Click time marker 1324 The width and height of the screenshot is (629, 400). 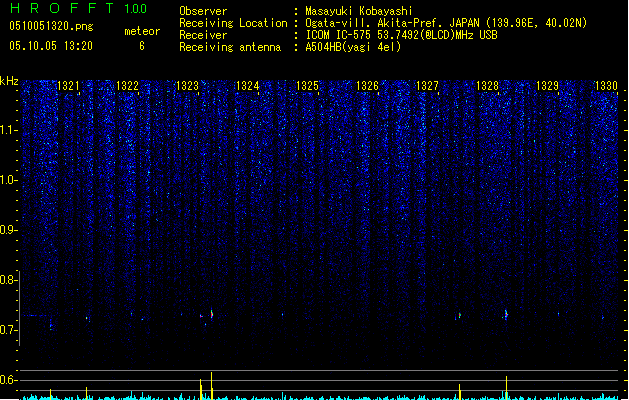248,86
